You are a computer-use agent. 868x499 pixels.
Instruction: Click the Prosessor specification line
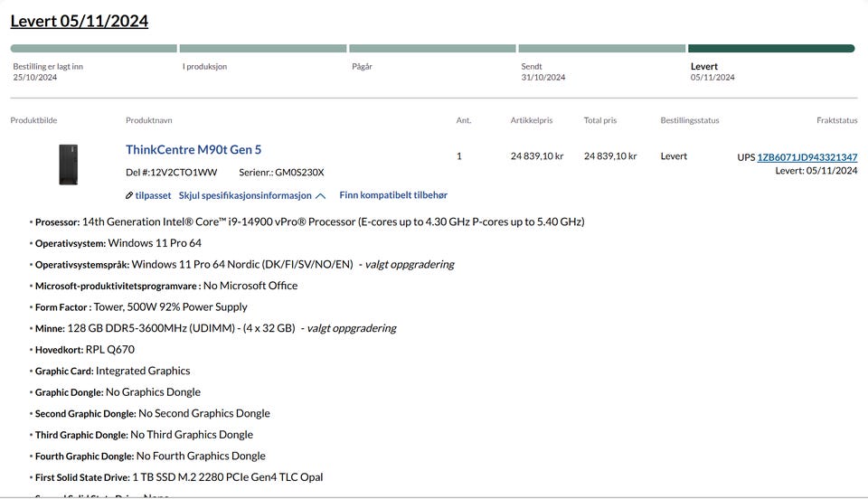coord(309,221)
